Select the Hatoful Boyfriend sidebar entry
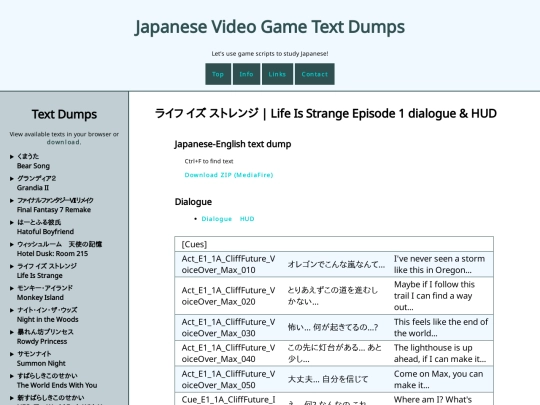 (x=45, y=227)
